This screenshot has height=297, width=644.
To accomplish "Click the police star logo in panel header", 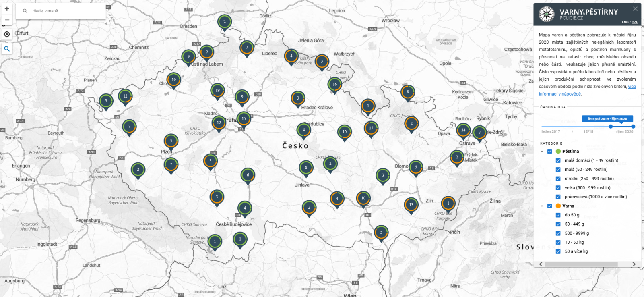I will pyautogui.click(x=547, y=15).
